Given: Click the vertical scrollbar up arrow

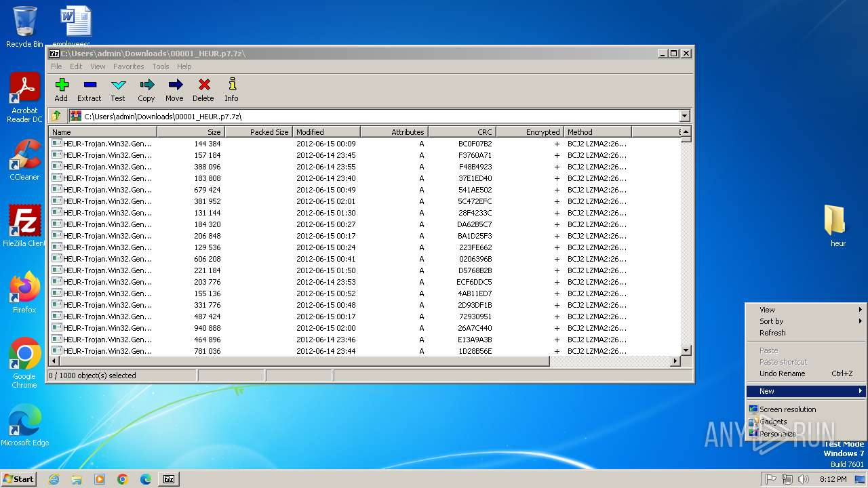Looking at the screenshot, I should click(x=686, y=132).
